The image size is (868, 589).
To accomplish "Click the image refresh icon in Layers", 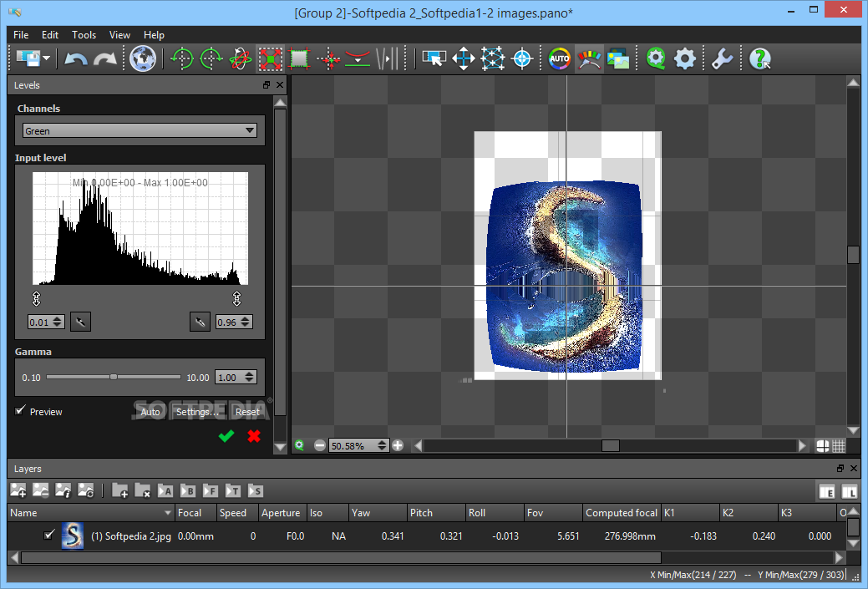I will tap(86, 490).
